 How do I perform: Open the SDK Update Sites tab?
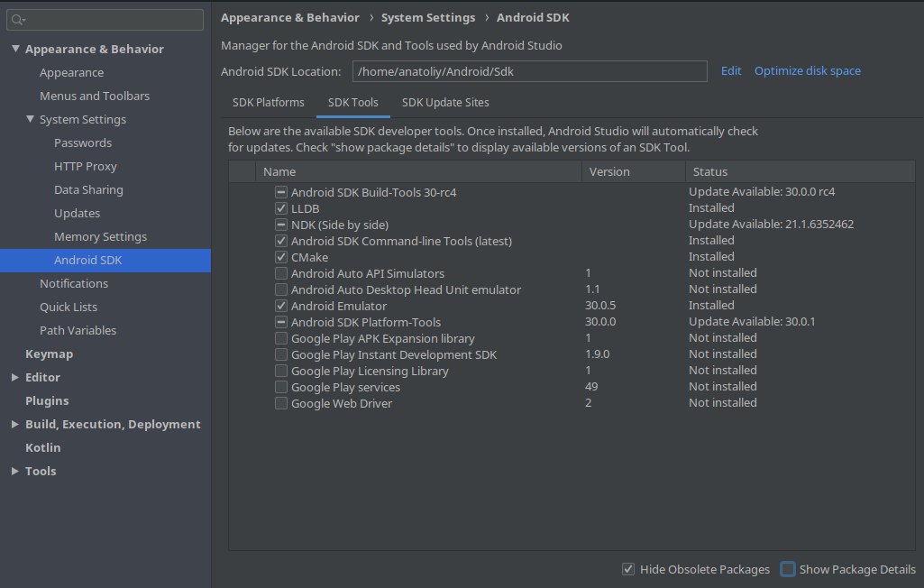click(445, 103)
